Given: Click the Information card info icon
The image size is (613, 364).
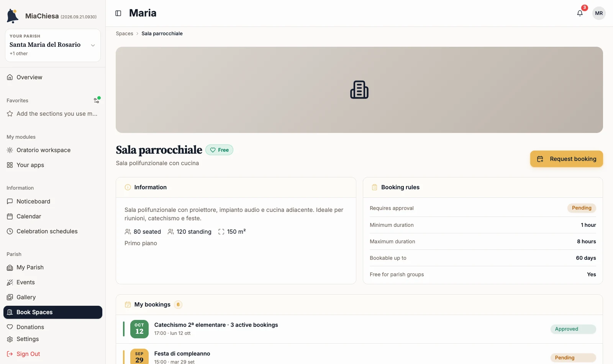Looking at the screenshot, I should 128,187.
